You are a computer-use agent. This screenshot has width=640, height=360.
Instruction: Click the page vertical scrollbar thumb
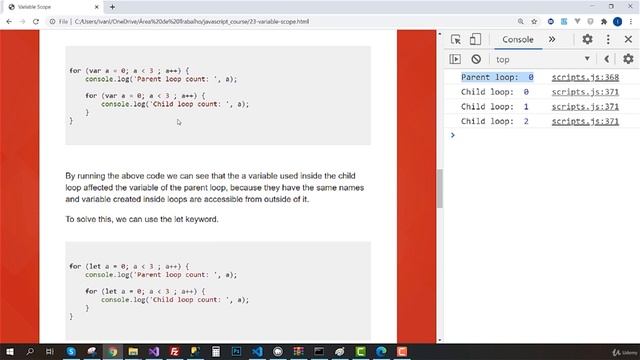pos(440,189)
